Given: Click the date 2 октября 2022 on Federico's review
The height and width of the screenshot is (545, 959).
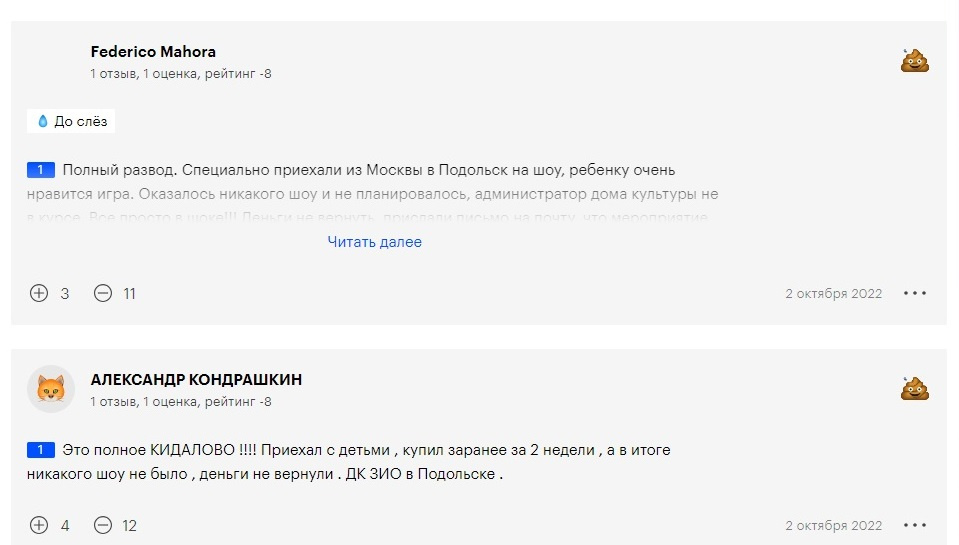Looking at the screenshot, I should (833, 294).
